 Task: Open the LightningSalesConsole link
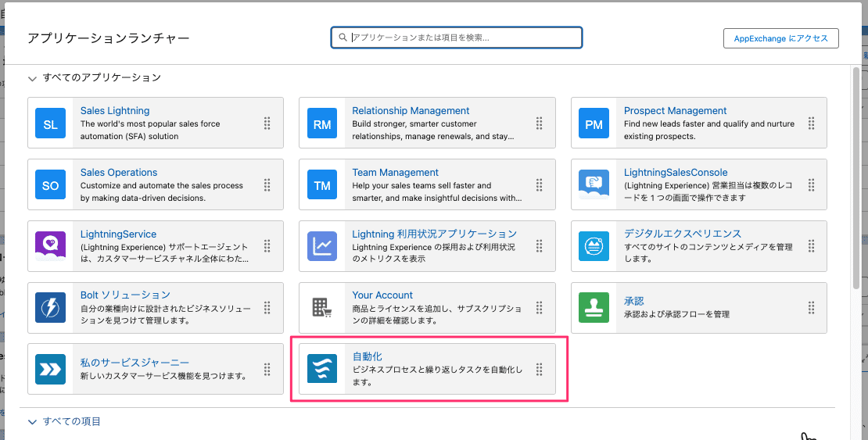(x=676, y=172)
